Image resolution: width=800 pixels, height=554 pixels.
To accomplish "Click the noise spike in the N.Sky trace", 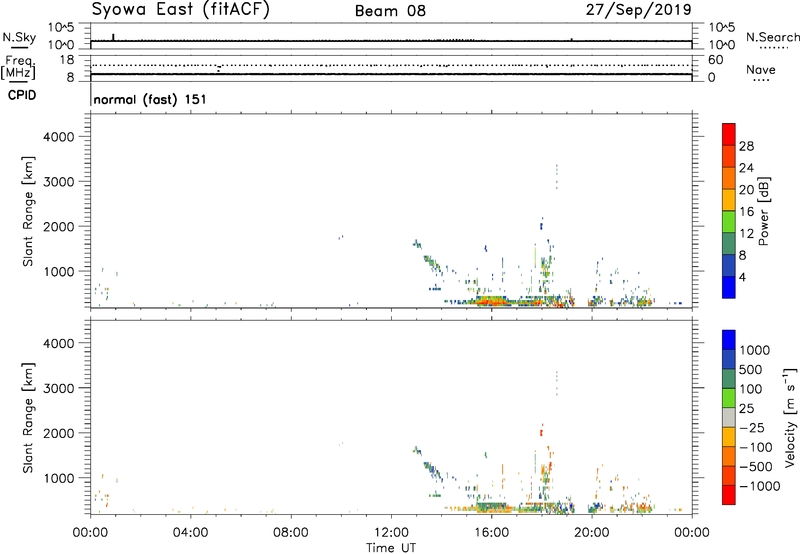I will [x=113, y=37].
